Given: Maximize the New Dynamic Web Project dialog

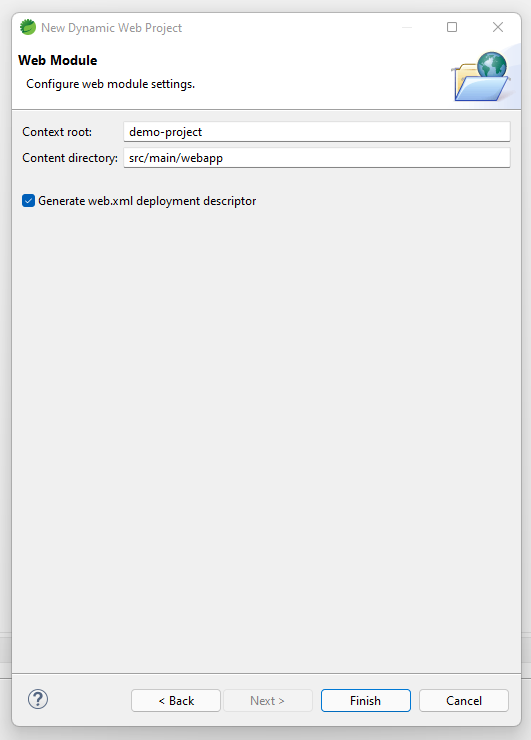Looking at the screenshot, I should (x=452, y=27).
